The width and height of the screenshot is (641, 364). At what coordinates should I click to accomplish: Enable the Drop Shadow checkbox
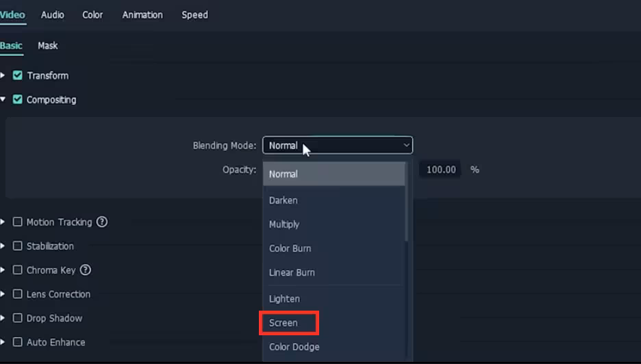click(x=18, y=318)
